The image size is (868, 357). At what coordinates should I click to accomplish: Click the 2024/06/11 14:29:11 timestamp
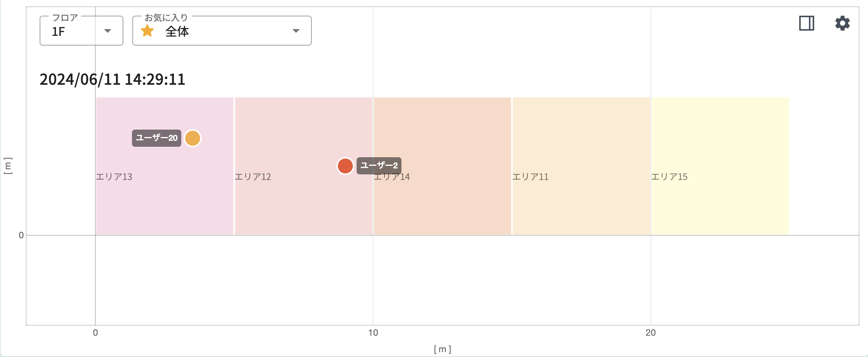coord(113,80)
